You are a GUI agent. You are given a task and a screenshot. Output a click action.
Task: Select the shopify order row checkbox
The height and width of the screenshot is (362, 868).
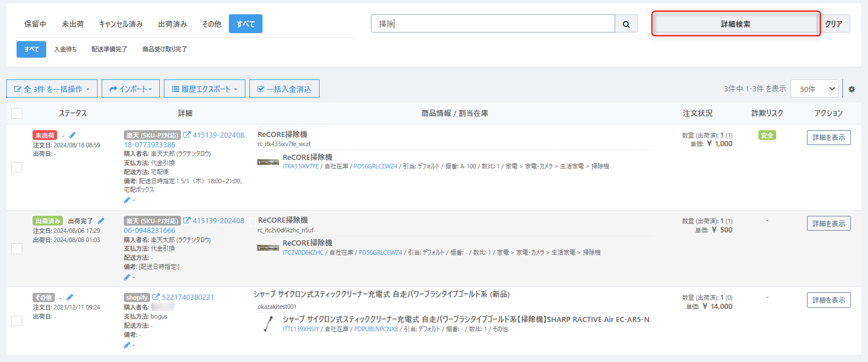pos(17,321)
